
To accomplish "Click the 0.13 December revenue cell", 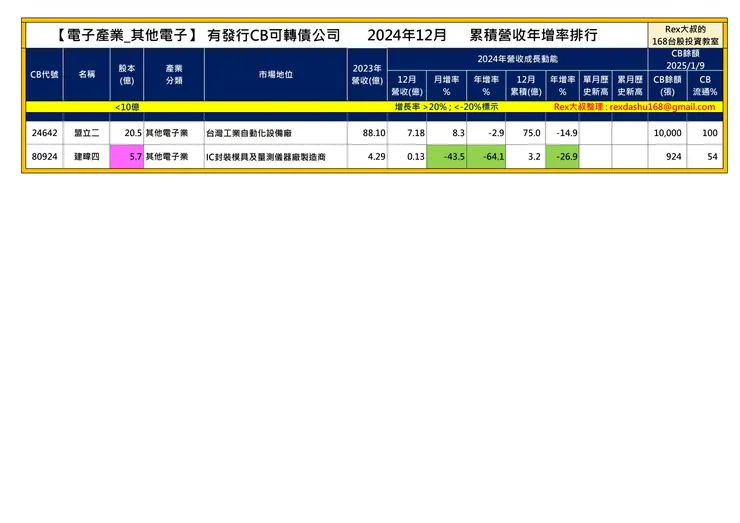I will [407, 157].
